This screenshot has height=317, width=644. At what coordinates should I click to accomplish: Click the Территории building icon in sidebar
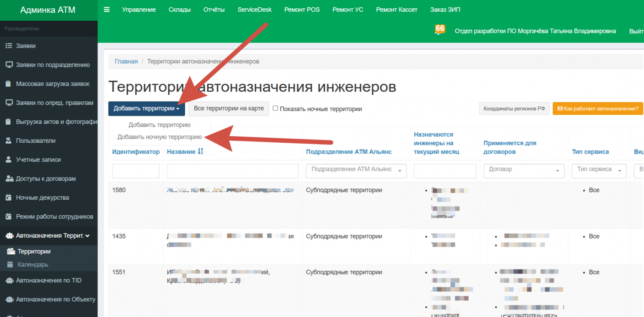(x=11, y=251)
